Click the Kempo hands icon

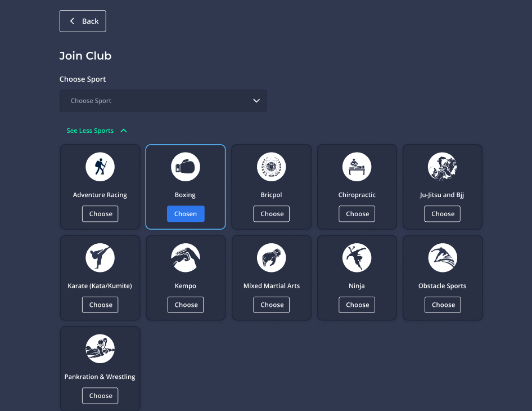[186, 258]
